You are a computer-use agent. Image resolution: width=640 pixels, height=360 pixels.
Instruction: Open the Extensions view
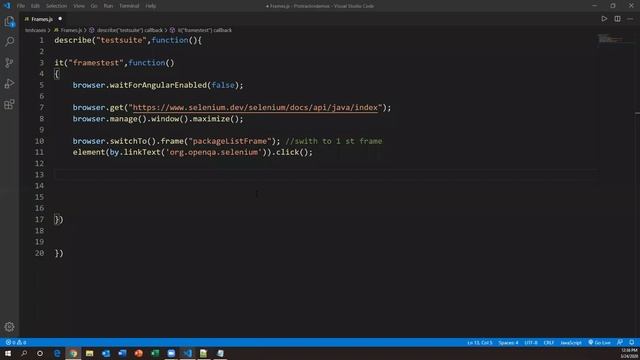9,104
